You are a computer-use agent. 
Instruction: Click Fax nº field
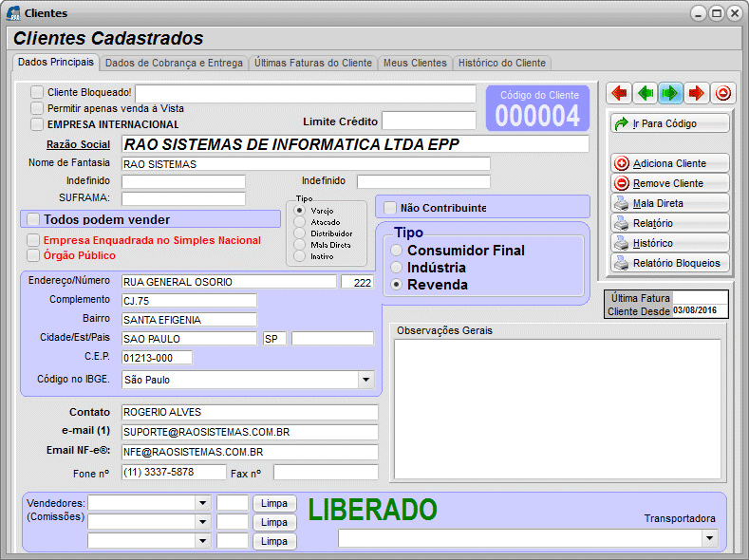[326, 472]
